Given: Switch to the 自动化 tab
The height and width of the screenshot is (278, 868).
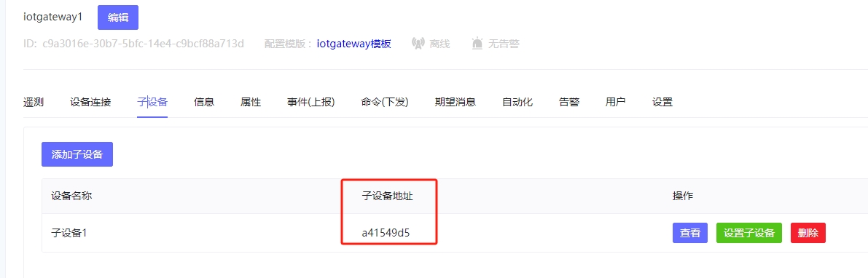Looking at the screenshot, I should pos(517,102).
